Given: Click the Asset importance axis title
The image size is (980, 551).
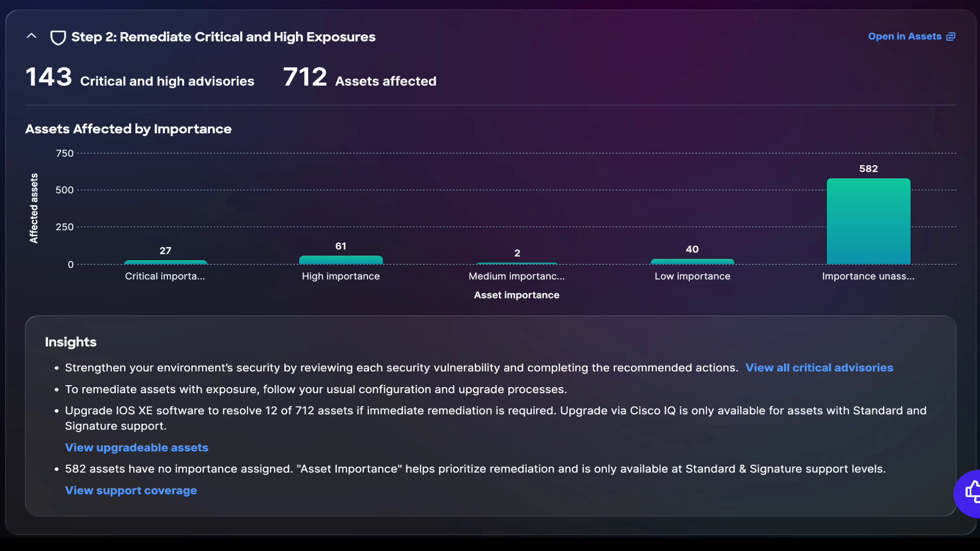Looking at the screenshot, I should point(517,295).
